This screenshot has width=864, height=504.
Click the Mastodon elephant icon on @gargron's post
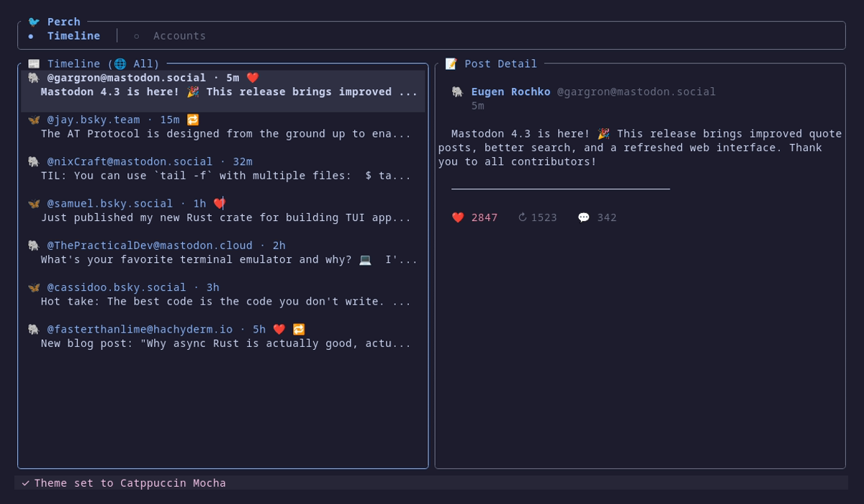(x=34, y=77)
